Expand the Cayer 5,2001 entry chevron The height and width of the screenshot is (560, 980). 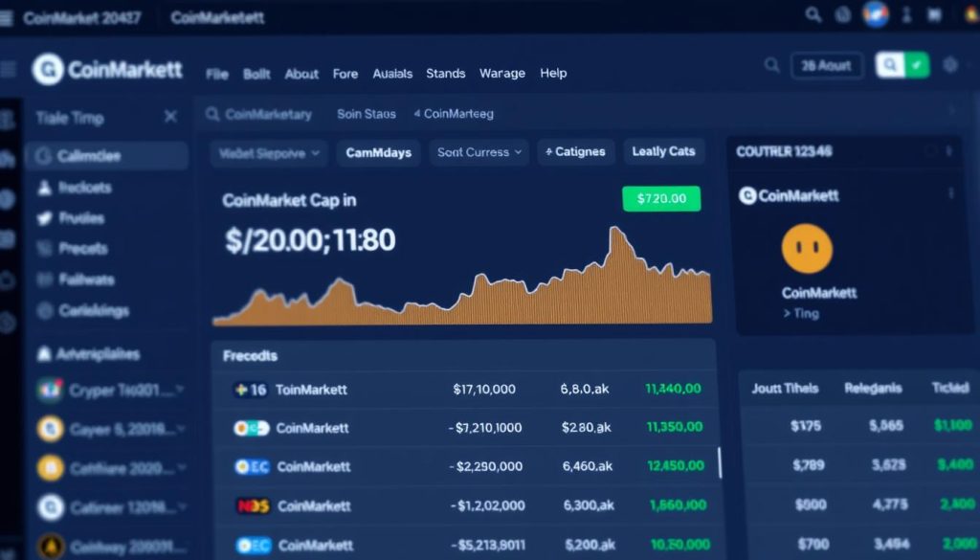pyautogui.click(x=181, y=429)
